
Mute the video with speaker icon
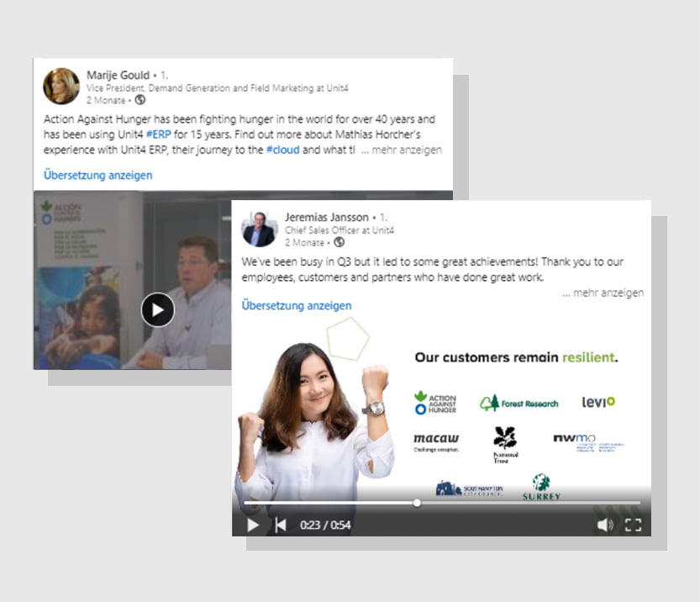pyautogui.click(x=605, y=525)
